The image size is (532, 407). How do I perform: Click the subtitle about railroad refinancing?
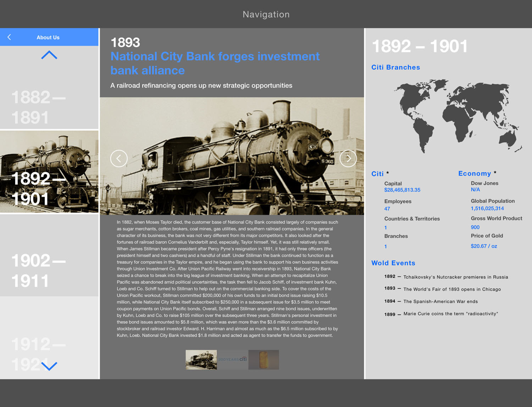click(201, 86)
